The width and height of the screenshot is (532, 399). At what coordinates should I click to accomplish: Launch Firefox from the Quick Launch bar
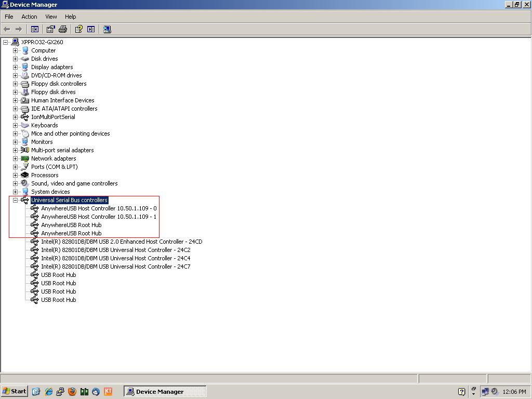[x=72, y=392]
